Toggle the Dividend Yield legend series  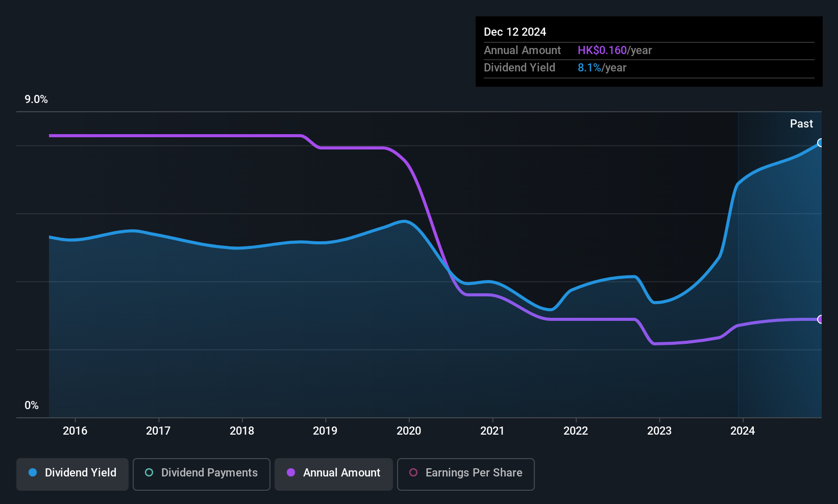(x=72, y=473)
